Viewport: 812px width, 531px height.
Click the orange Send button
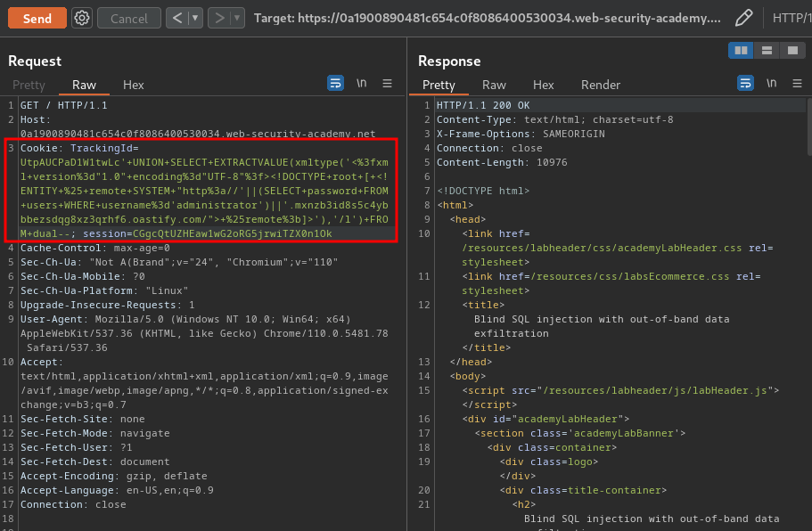tap(37, 18)
